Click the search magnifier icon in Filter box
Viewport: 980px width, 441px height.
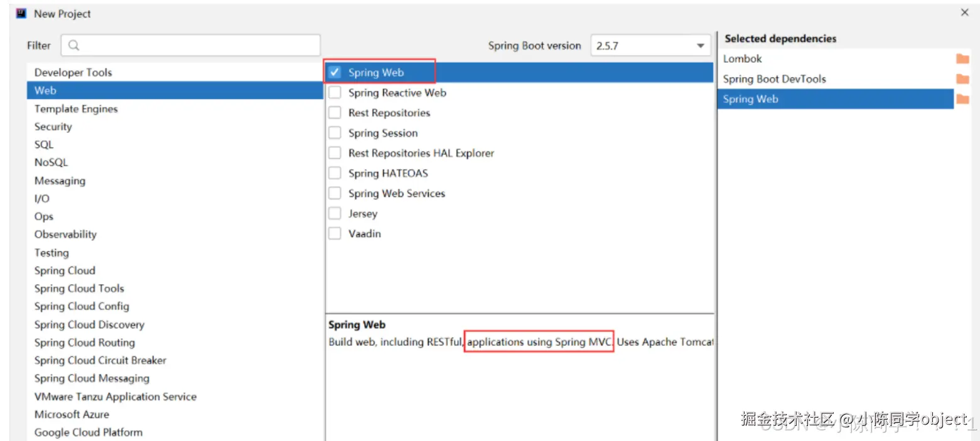pos(74,45)
